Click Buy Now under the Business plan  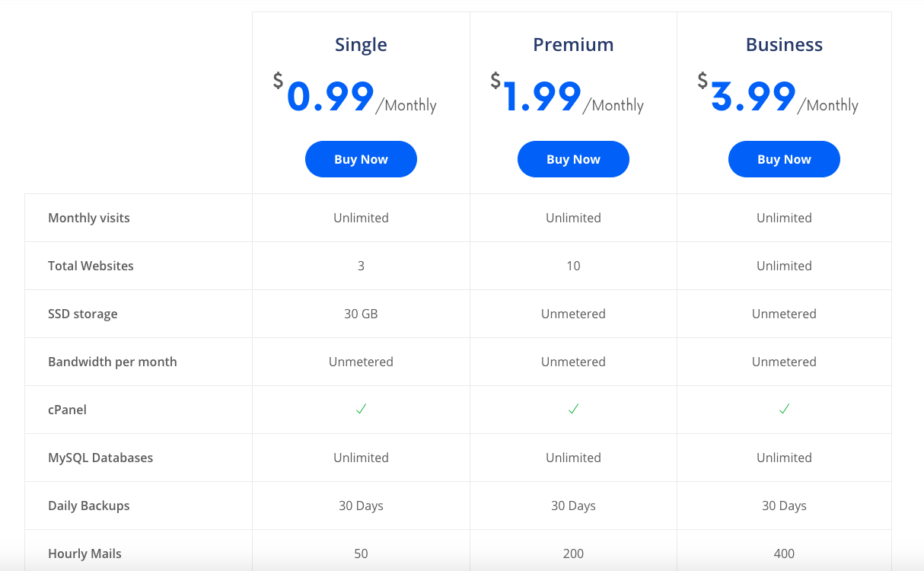(x=784, y=158)
